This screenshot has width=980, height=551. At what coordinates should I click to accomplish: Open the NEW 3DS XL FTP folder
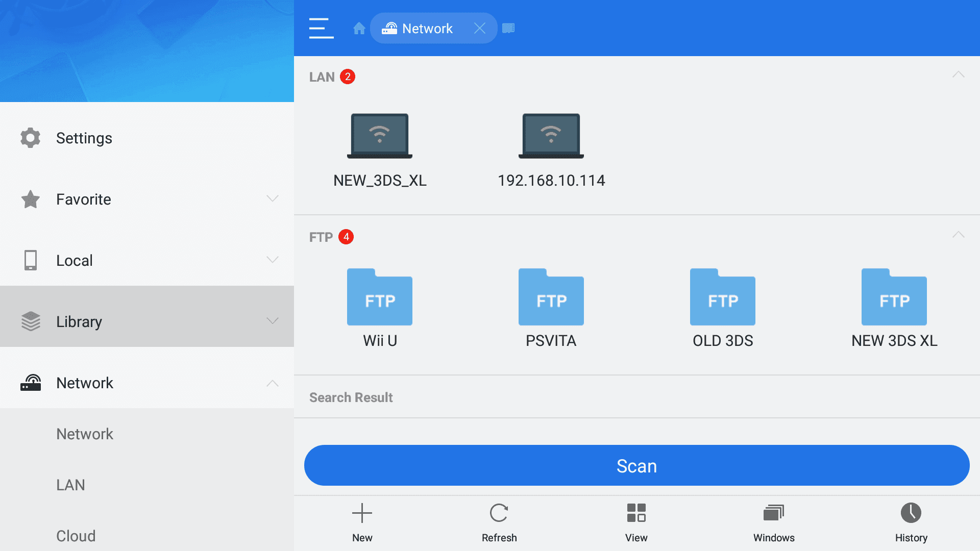(894, 309)
